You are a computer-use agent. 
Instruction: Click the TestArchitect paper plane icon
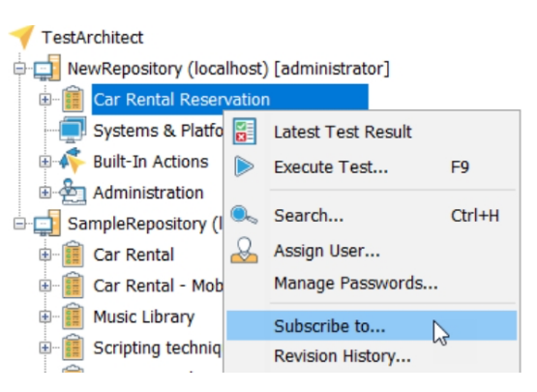pyautogui.click(x=22, y=37)
